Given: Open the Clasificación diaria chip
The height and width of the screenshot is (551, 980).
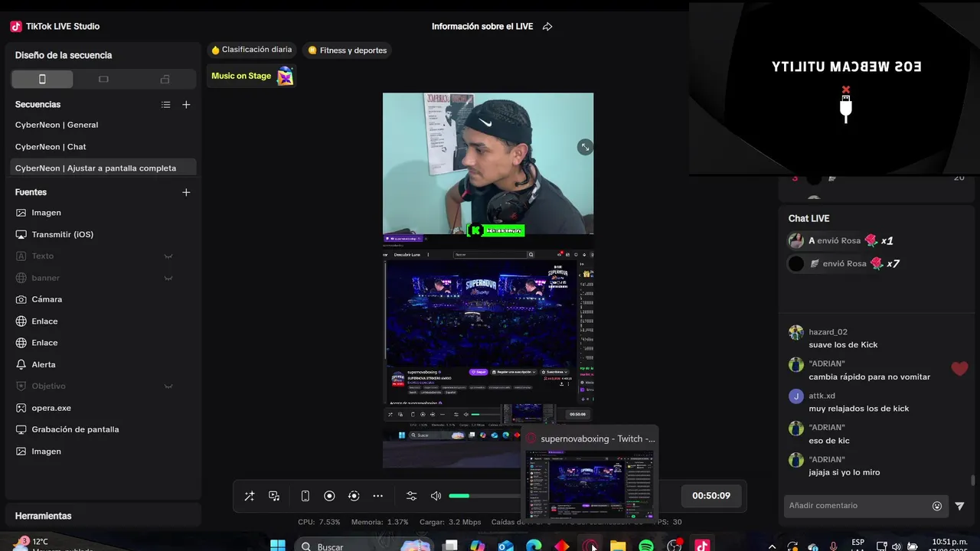Looking at the screenshot, I should pyautogui.click(x=251, y=50).
